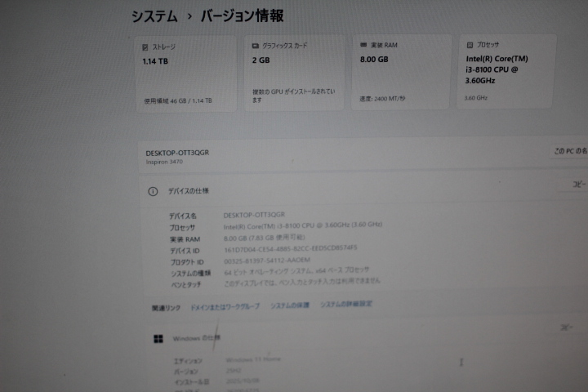Click the 8.00 GB (7.83 GB 使用可能) value

[x=265, y=238]
